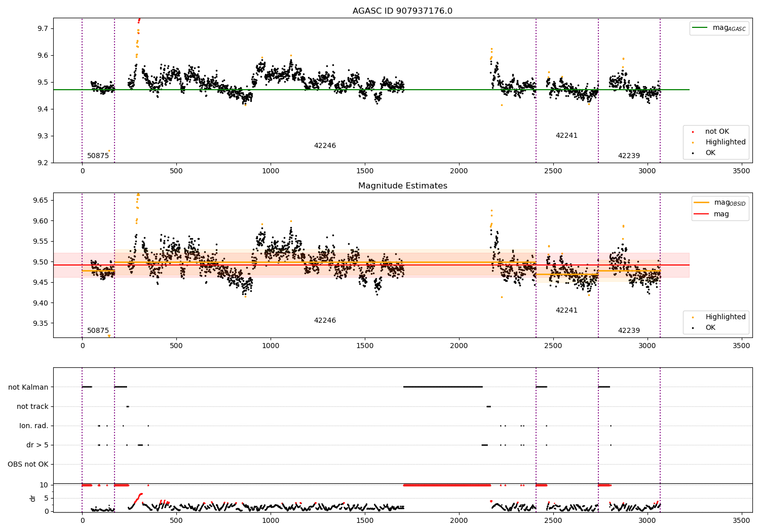Click the 'not Kalman' row label
Screen dimensions: 760x532
(28, 387)
